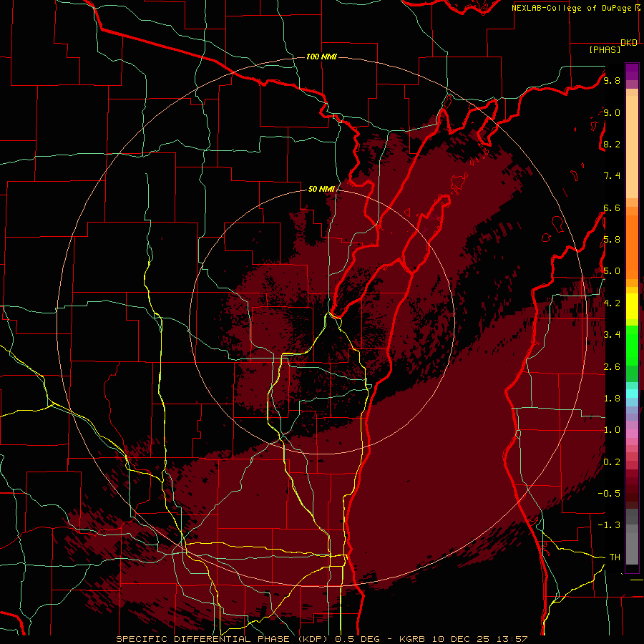Click the 8.2 value on the color scale
The image size is (644, 644).
click(612, 144)
